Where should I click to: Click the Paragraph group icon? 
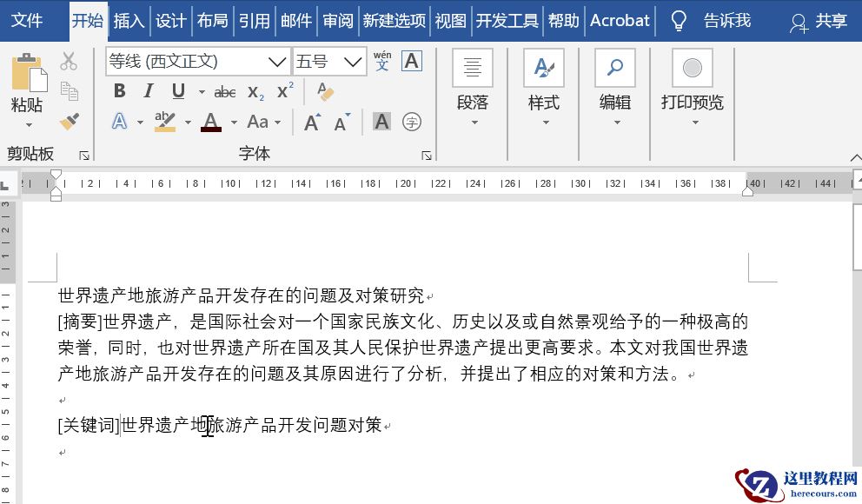click(472, 68)
